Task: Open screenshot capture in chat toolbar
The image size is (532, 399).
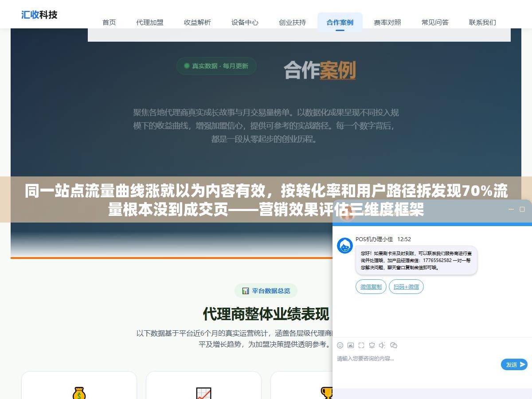Action: click(x=361, y=345)
